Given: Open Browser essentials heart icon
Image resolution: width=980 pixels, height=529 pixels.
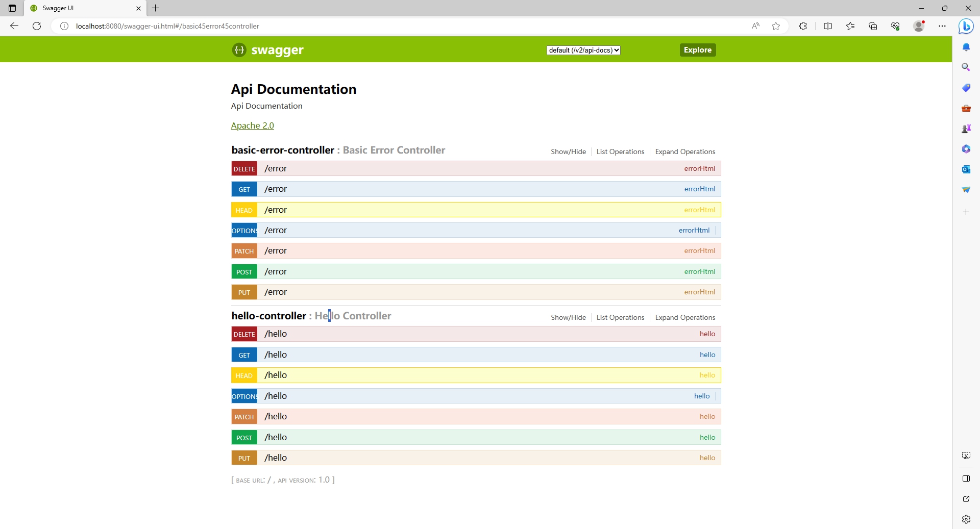Looking at the screenshot, I should click(x=895, y=26).
